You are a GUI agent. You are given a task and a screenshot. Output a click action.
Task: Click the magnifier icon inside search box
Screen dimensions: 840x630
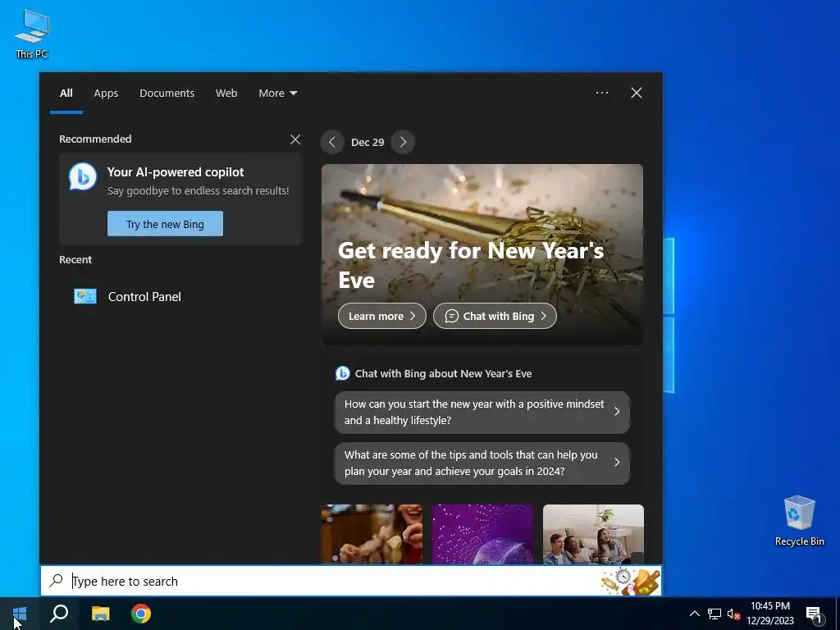click(57, 581)
